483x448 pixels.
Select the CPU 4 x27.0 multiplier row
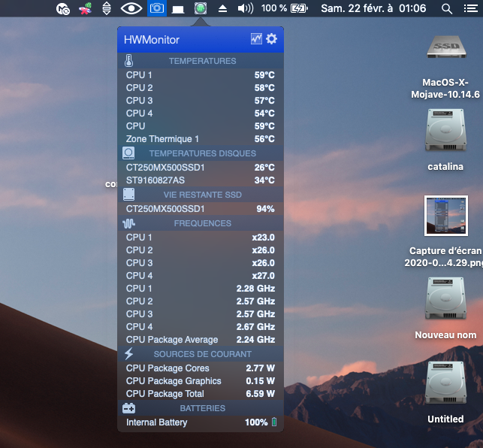point(201,276)
